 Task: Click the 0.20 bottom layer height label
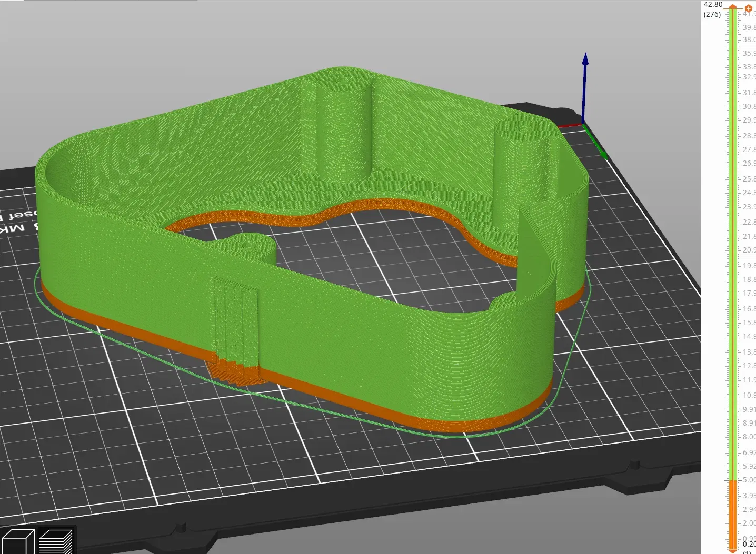(x=749, y=544)
